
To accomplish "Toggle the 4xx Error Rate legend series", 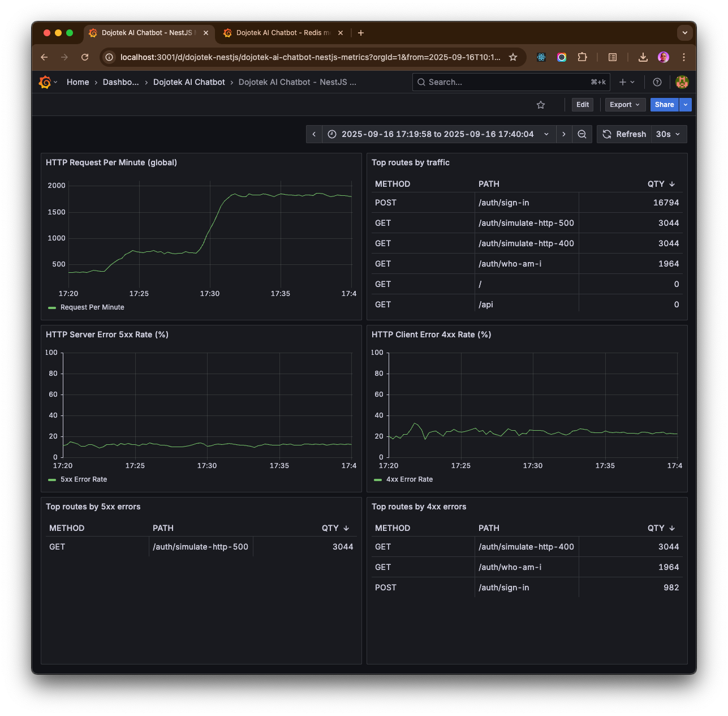I will coord(409,479).
